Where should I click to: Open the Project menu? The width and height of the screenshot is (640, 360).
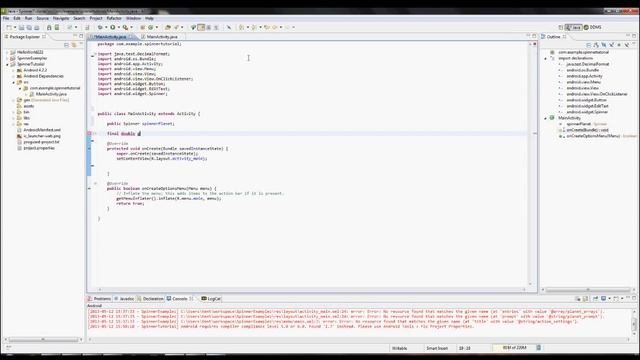96,18
